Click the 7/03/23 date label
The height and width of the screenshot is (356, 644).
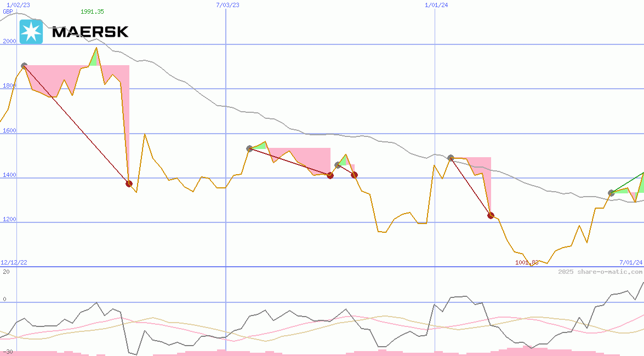coord(228,5)
